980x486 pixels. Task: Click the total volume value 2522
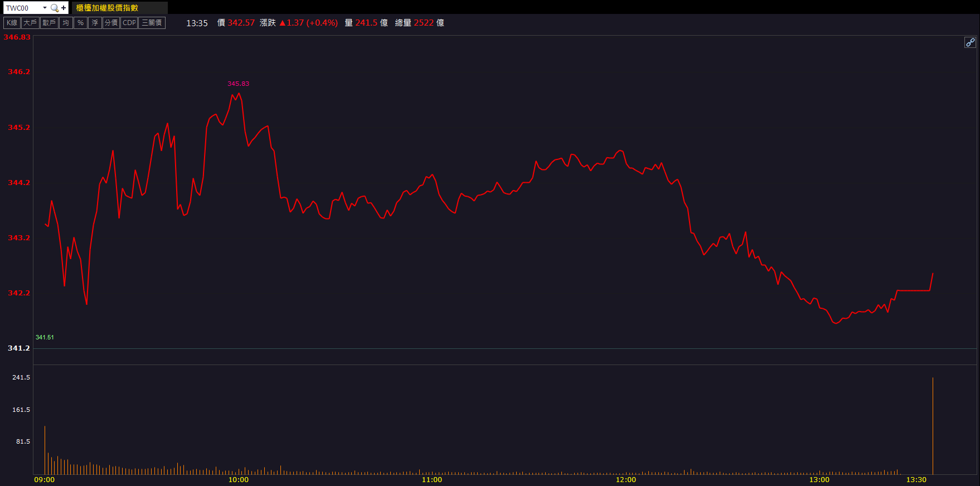tap(424, 23)
